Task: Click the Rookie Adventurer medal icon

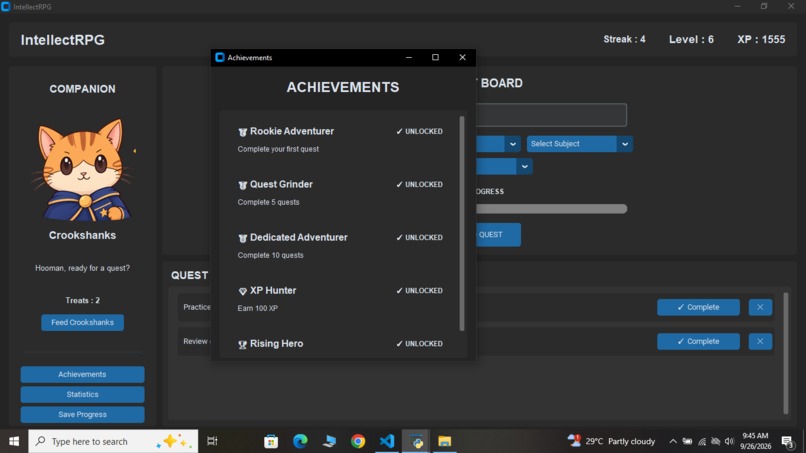Action: point(243,132)
